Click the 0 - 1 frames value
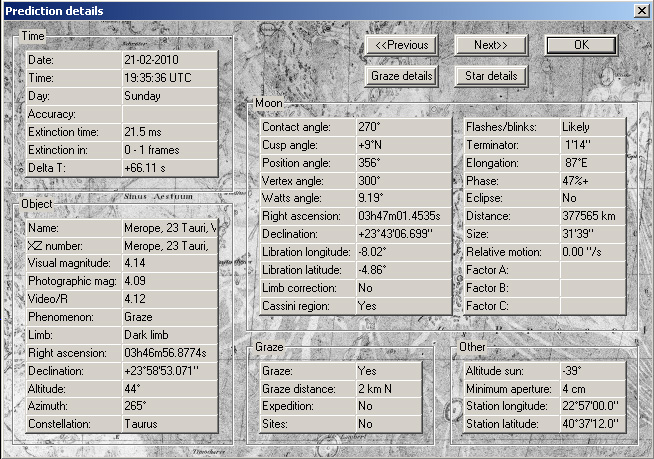 point(170,150)
